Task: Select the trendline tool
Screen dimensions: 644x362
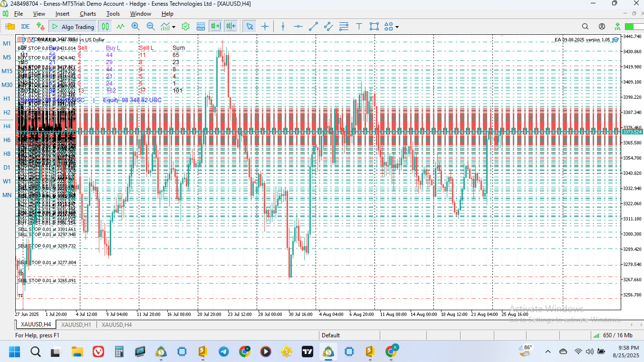Action: tap(313, 27)
